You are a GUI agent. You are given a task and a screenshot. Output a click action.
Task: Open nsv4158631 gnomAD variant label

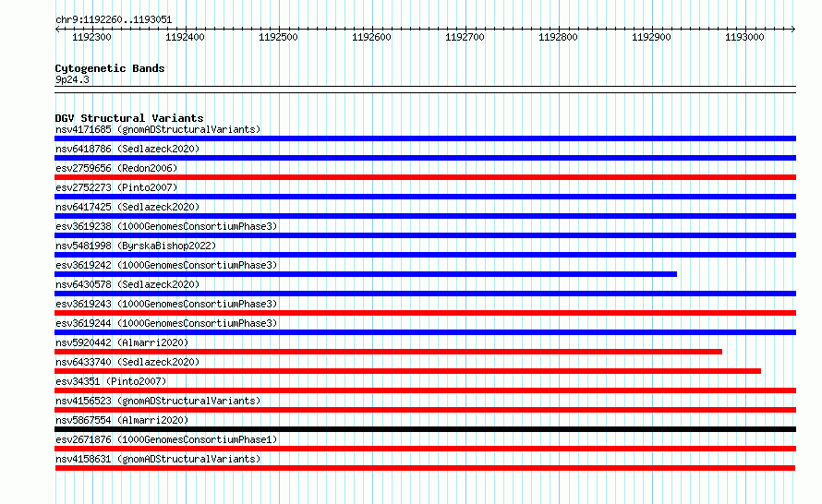click(x=158, y=459)
